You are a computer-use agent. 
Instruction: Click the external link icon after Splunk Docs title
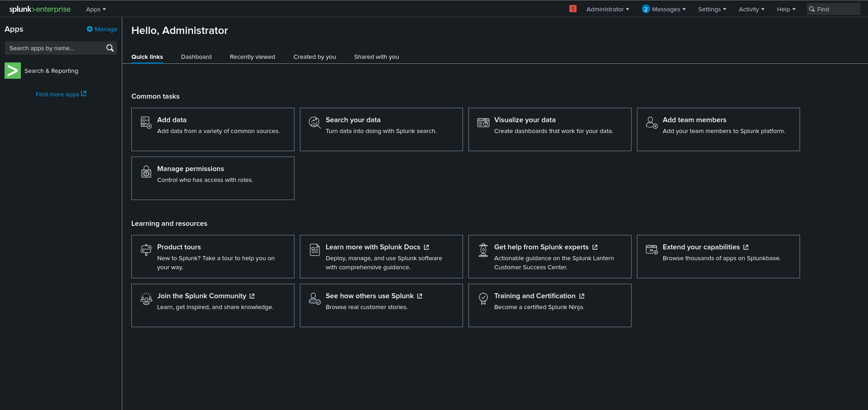[426, 247]
